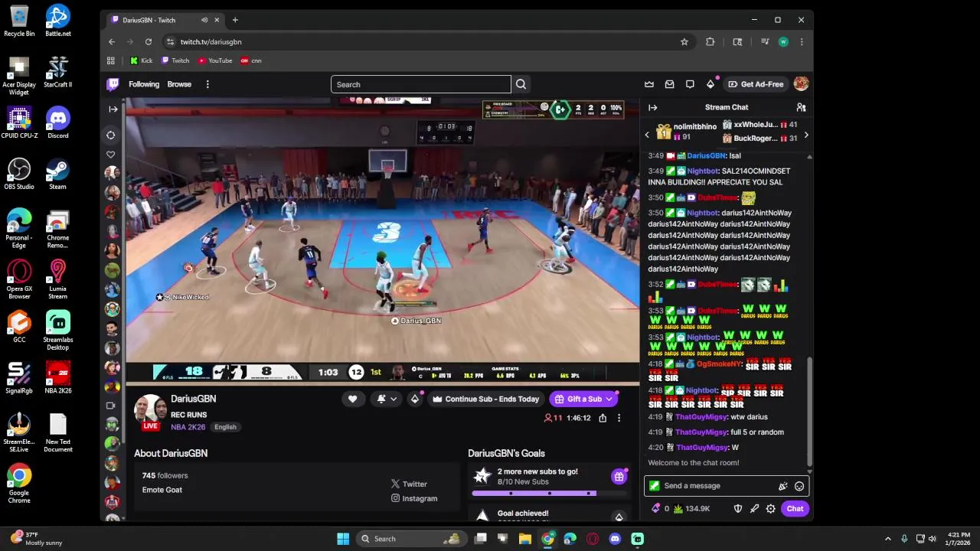Image resolution: width=980 pixels, height=551 pixels.
Task: Click the purple Chat send button
Action: [x=795, y=509]
